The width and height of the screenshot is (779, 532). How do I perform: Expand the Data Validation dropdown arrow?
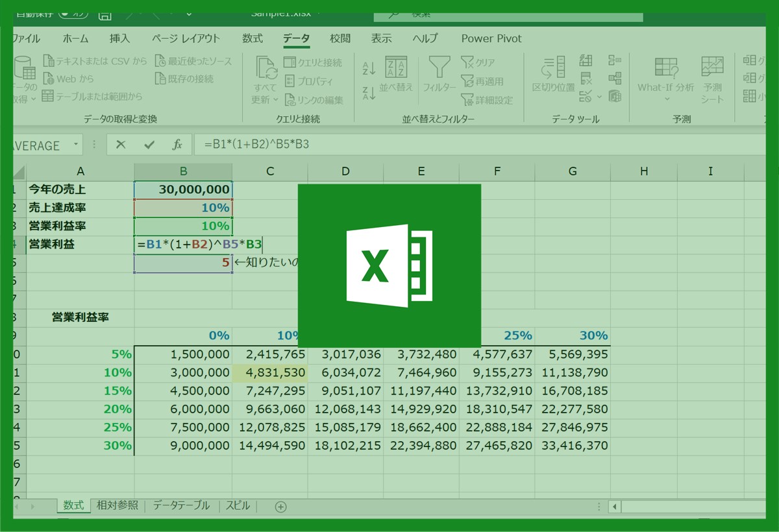tap(599, 97)
